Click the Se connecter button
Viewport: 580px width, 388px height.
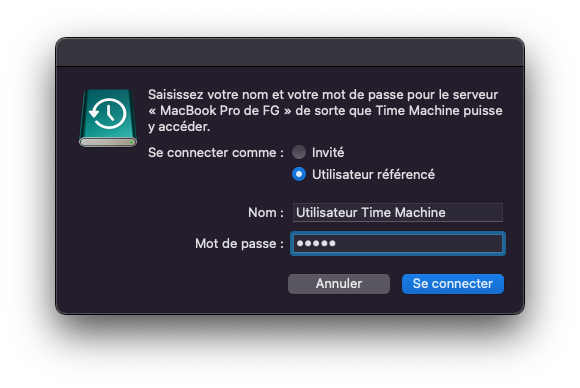453,284
